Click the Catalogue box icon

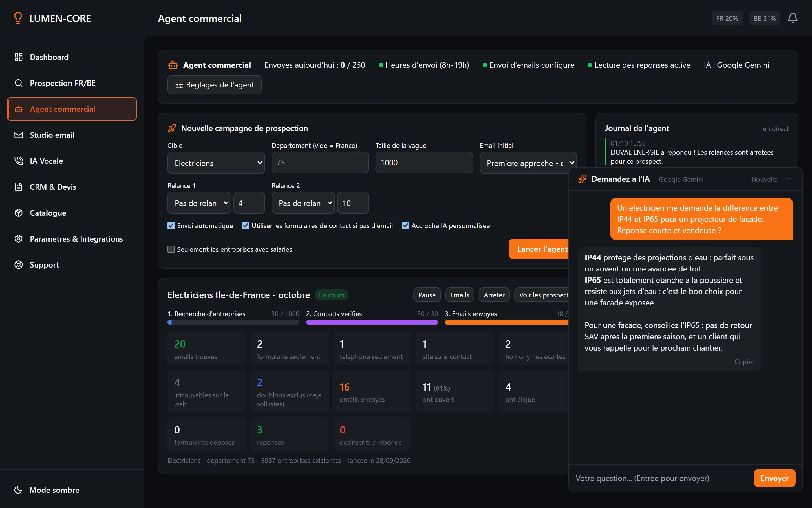tap(18, 213)
